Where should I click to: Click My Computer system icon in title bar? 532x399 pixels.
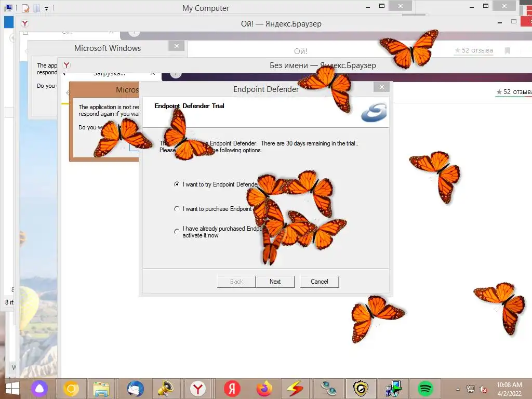[x=8, y=7]
